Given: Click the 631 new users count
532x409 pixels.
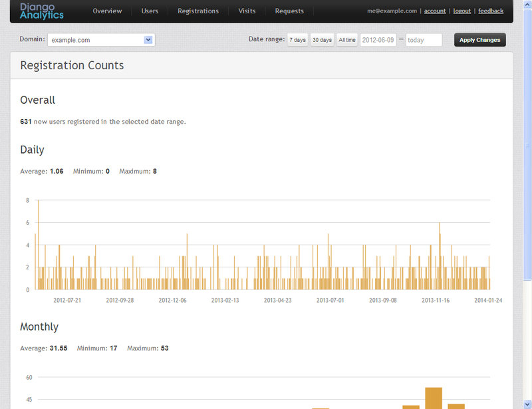Looking at the screenshot, I should 26,122.
